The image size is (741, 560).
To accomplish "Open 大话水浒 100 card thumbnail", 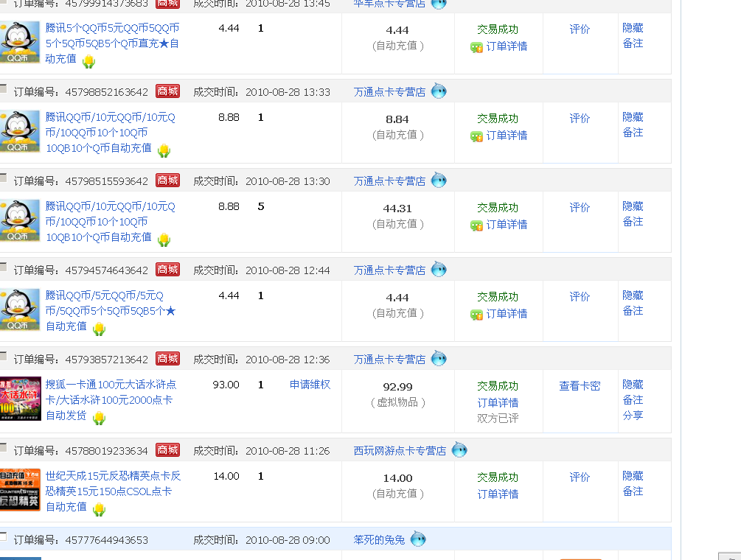I will tap(21, 399).
